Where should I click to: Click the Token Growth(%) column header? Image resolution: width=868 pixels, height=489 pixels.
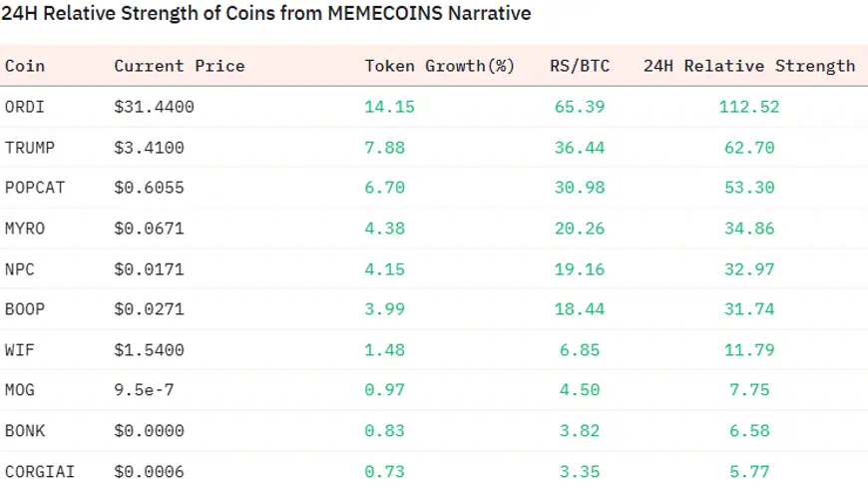coord(439,66)
